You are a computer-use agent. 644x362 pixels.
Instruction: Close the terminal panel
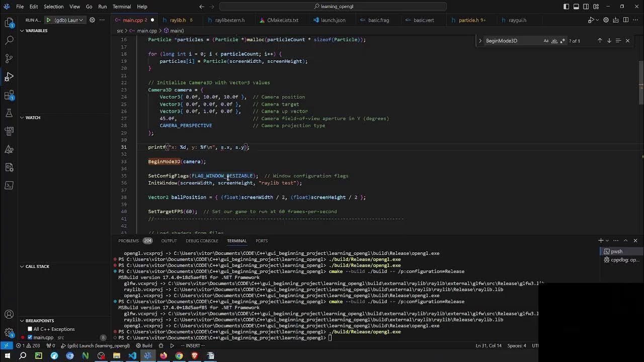pos(635,240)
